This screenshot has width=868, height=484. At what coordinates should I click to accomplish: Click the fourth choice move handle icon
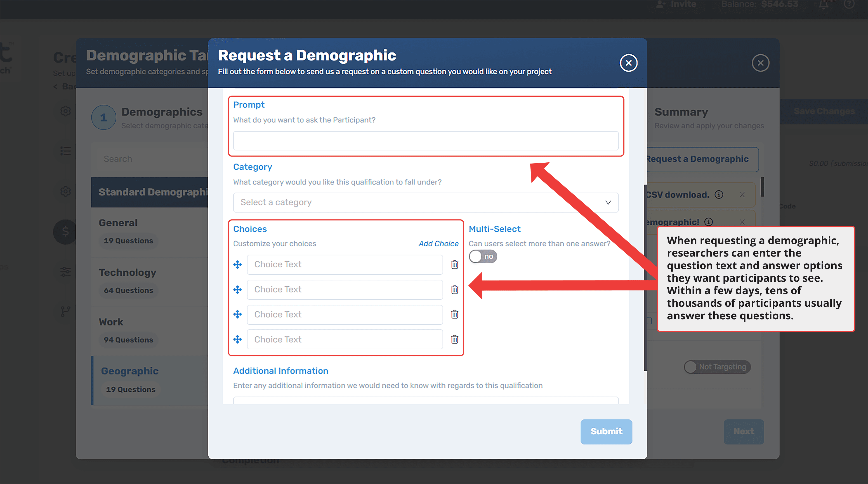[238, 339]
